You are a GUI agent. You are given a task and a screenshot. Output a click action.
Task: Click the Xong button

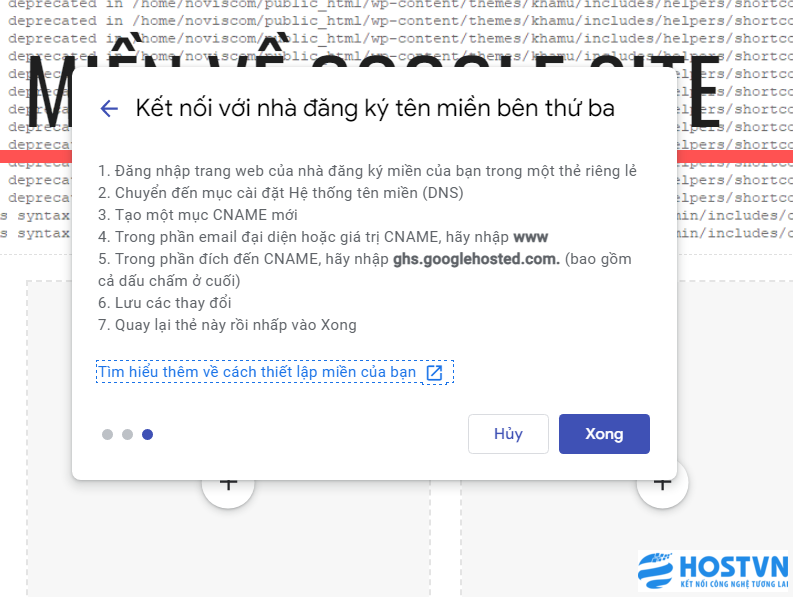604,434
